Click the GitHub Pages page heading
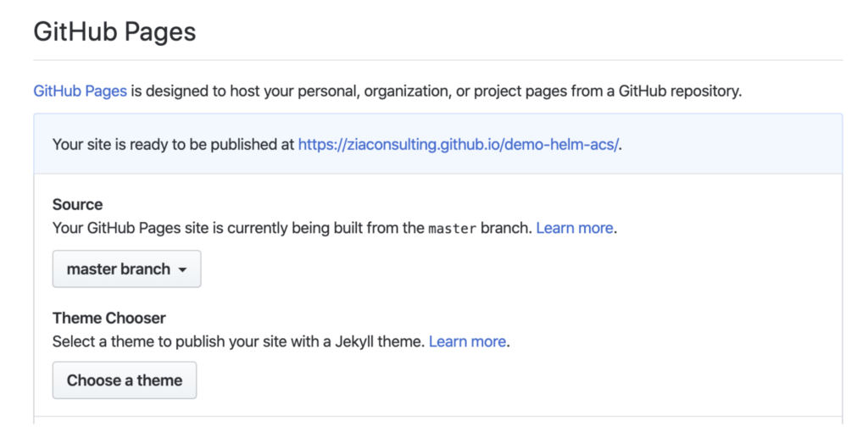Image resolution: width=868 pixels, height=438 pixels. 114,31
